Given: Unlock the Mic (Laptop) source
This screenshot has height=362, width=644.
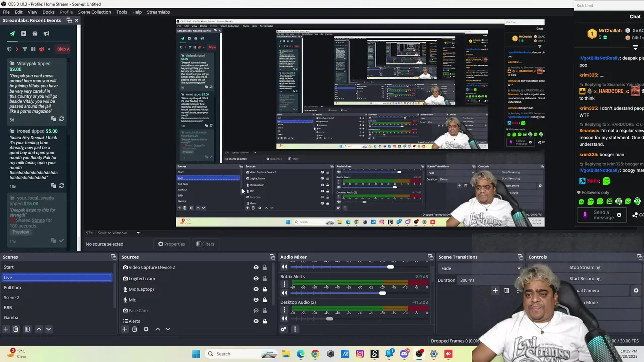Looking at the screenshot, I should (x=265, y=289).
